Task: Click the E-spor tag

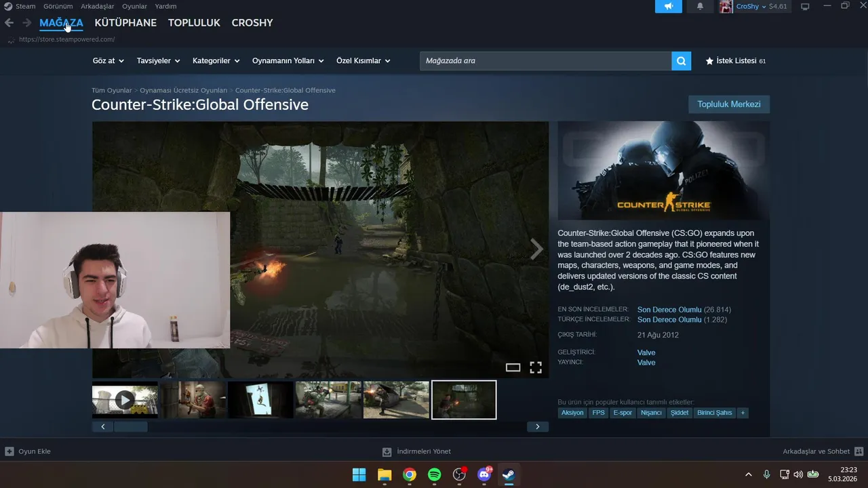Action: pos(623,413)
